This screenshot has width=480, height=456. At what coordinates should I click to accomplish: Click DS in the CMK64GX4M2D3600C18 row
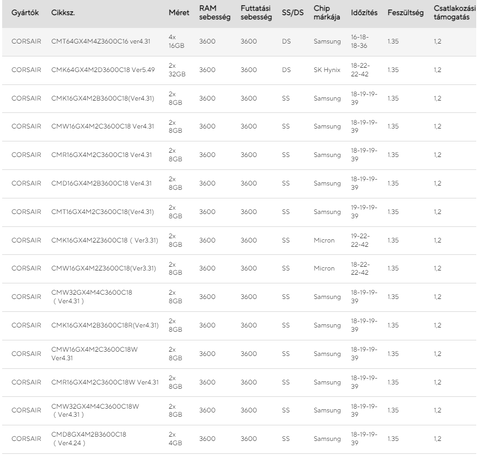(x=286, y=70)
